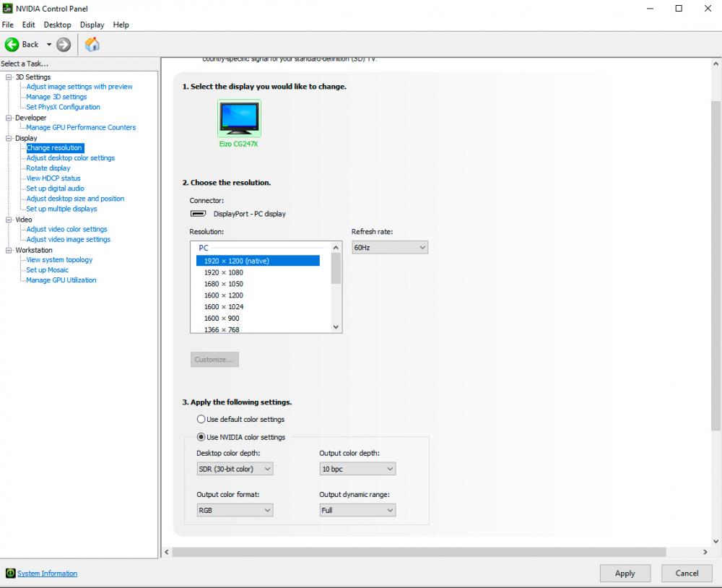The height and width of the screenshot is (588, 722).
Task: Open the Help menu
Action: coord(121,25)
